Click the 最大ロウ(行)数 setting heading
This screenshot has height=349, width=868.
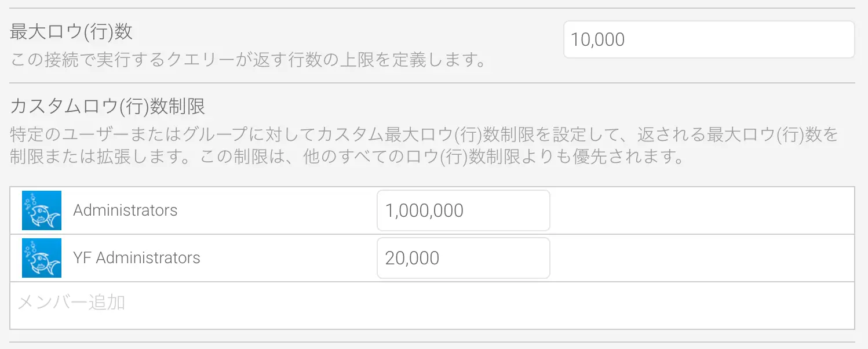[x=71, y=32]
